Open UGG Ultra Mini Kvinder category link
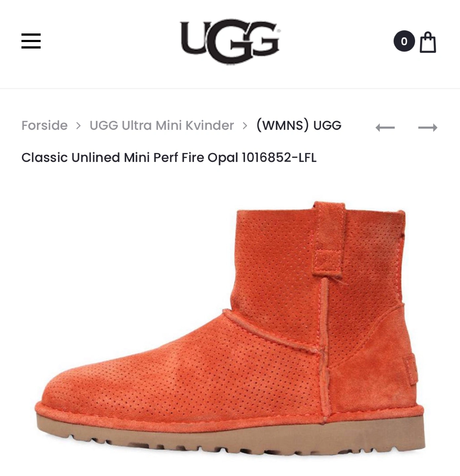 tap(162, 125)
